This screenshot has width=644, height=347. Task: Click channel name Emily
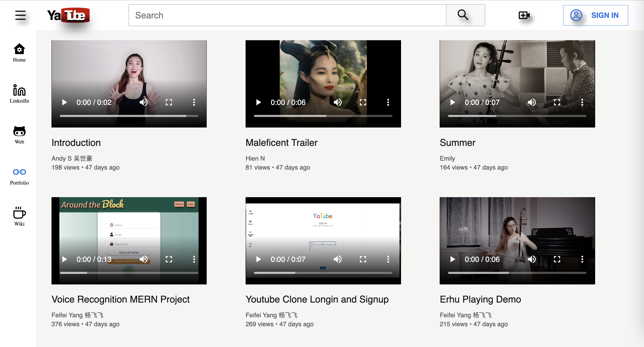point(448,158)
